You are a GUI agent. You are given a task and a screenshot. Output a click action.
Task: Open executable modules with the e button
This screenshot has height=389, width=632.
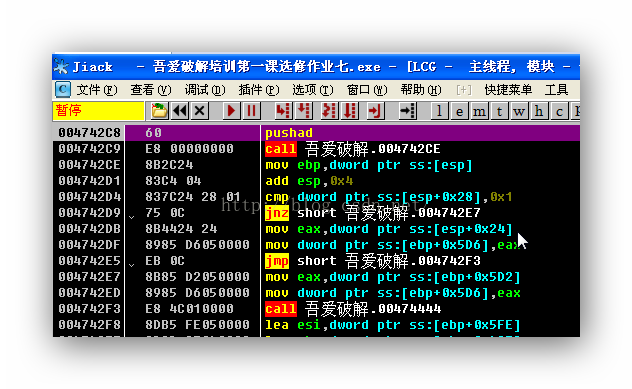coord(459,111)
